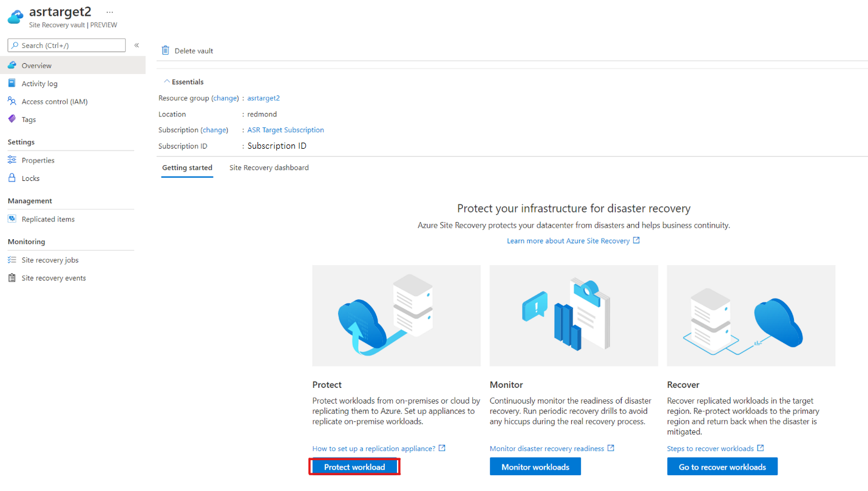Viewport: 868px width, 491px height.
Task: Click the Go to recover workloads button
Action: tap(722, 467)
